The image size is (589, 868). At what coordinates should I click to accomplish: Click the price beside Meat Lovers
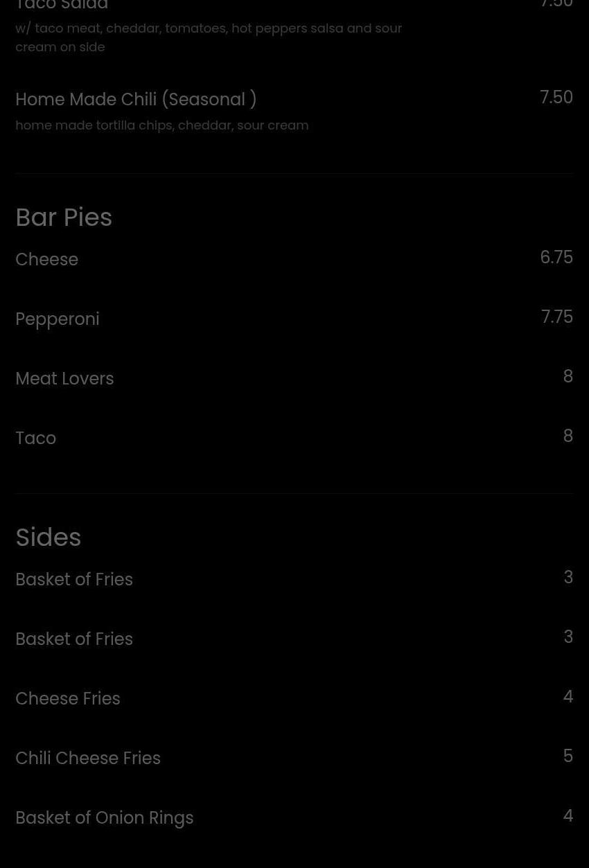[x=568, y=377]
